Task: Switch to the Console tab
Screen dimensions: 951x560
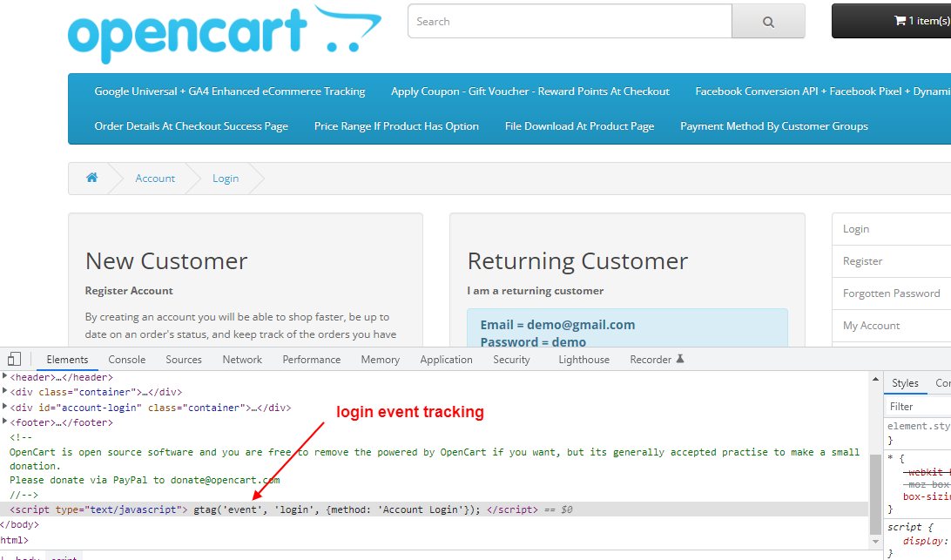Action: tap(127, 359)
